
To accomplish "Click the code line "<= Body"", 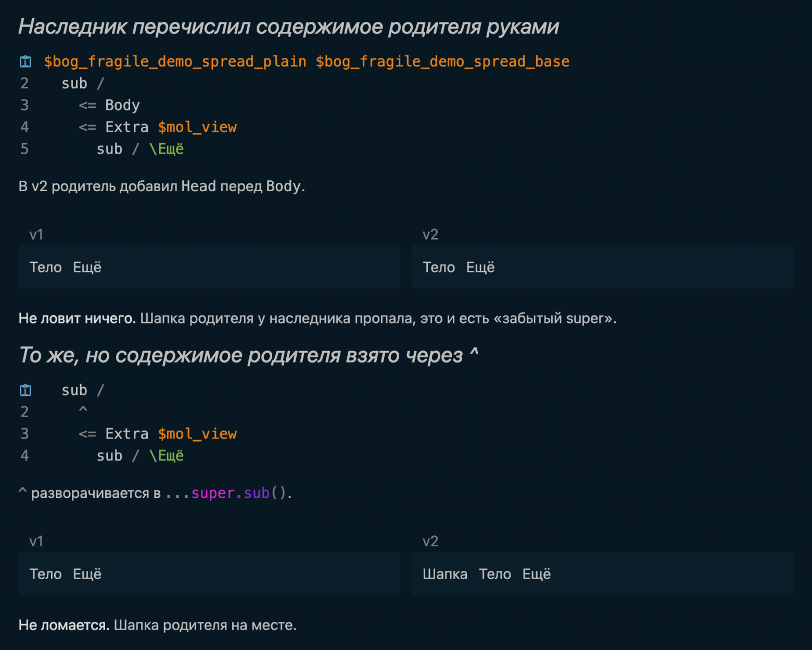I will (109, 105).
